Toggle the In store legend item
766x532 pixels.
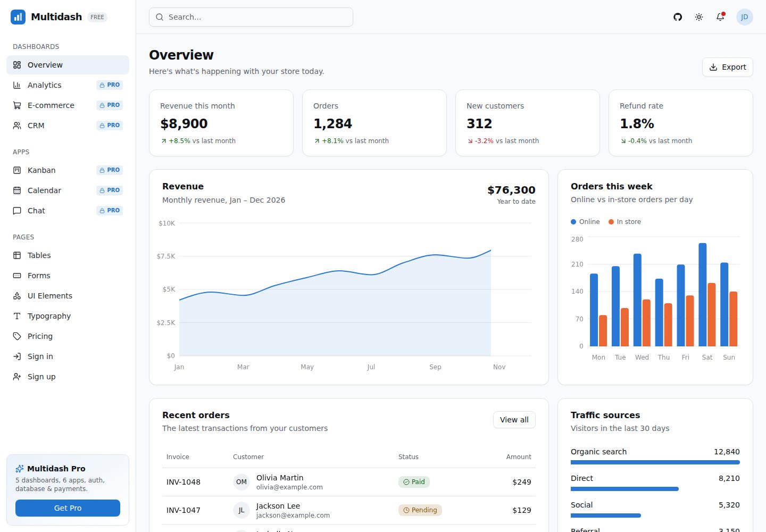pyautogui.click(x=625, y=222)
